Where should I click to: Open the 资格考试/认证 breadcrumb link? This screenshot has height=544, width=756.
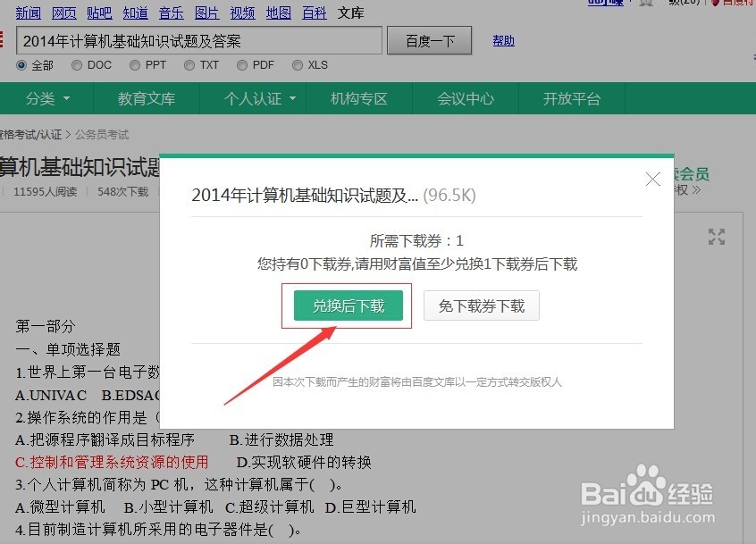31,134
